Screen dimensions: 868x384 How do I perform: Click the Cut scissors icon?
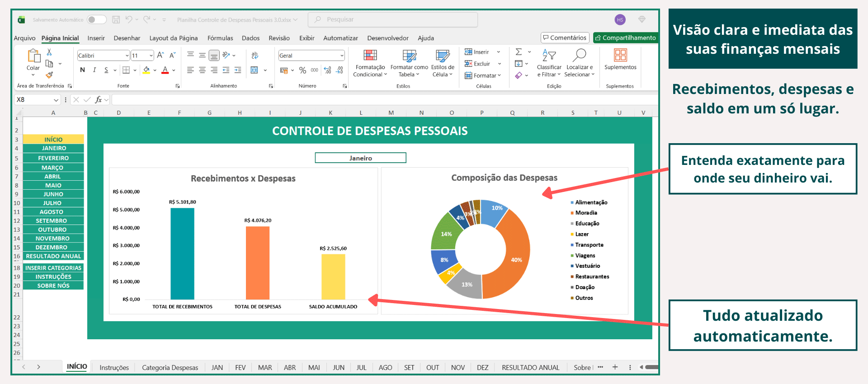point(49,52)
